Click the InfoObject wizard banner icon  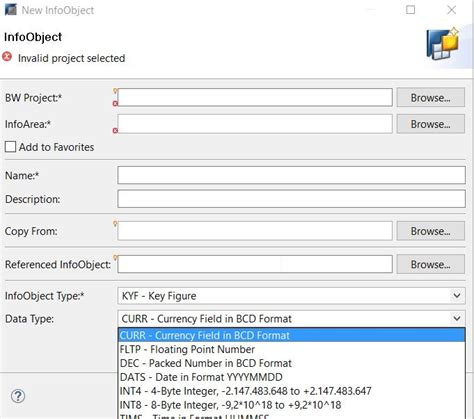(x=443, y=44)
